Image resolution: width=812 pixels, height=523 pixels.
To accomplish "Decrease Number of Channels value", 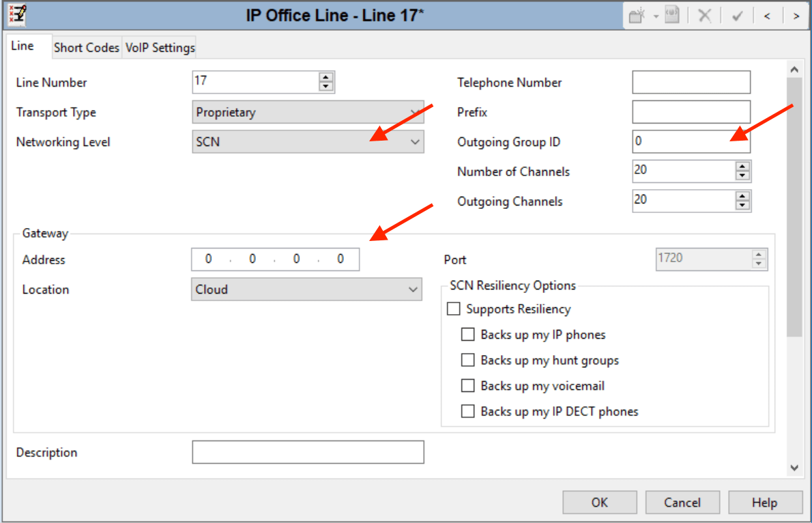I will pyautogui.click(x=742, y=175).
